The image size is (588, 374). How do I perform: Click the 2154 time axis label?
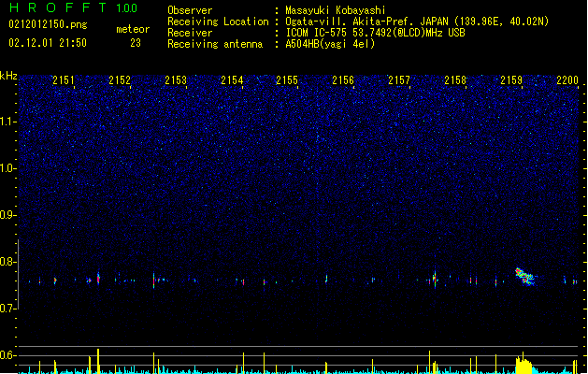click(232, 80)
